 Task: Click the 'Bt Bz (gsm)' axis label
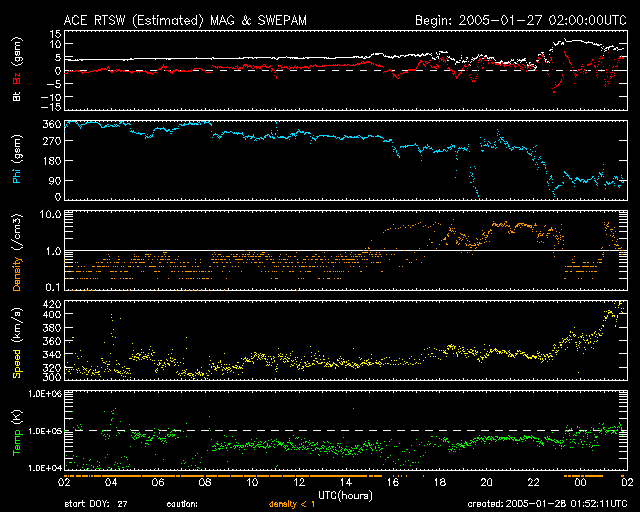(x=17, y=69)
